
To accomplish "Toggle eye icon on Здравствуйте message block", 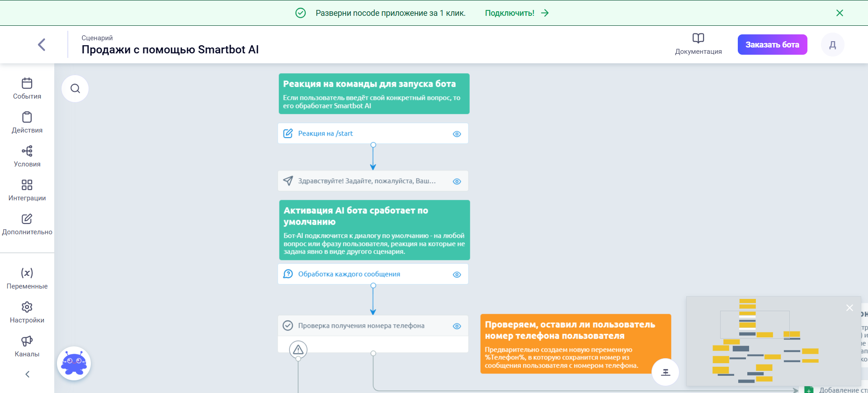I will tap(457, 181).
